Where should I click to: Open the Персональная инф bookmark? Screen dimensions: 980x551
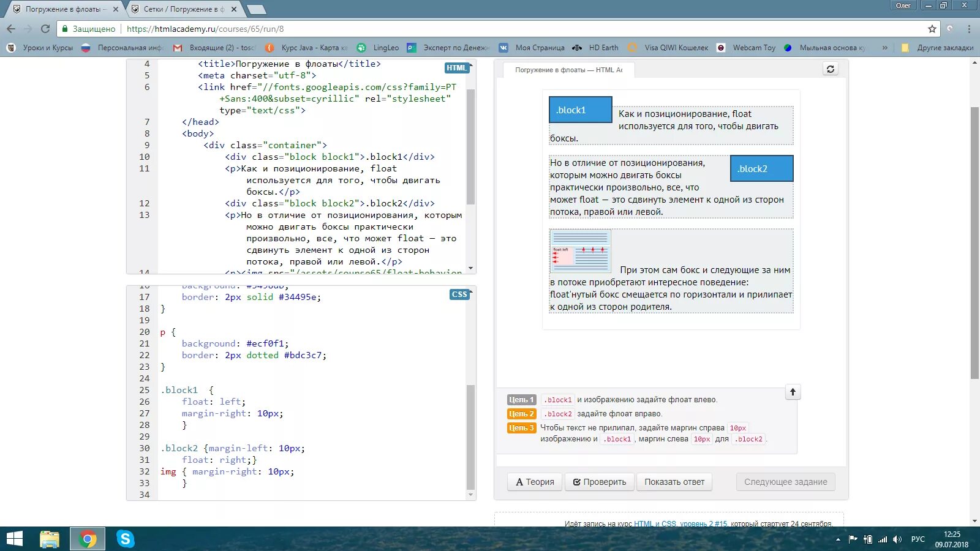pos(122,47)
